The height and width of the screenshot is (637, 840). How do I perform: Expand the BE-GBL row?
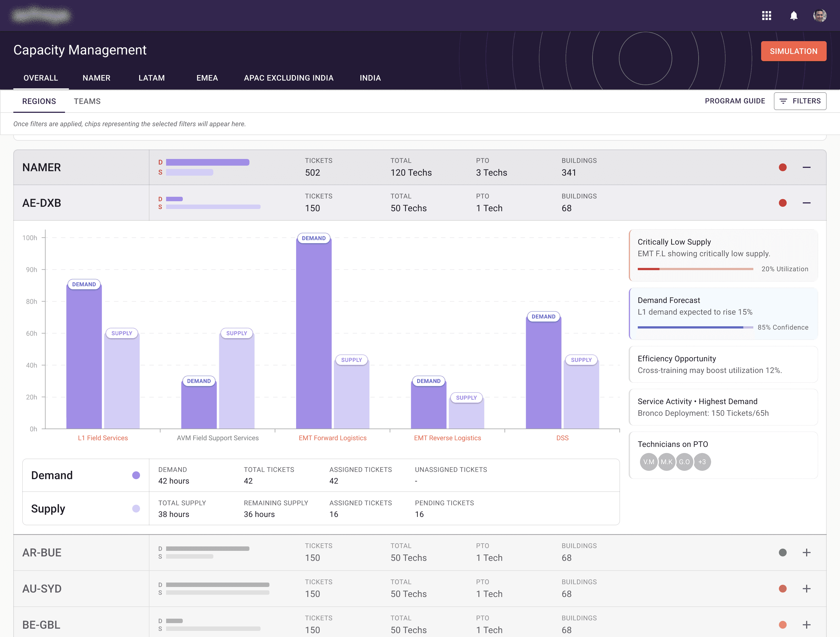[x=806, y=625]
